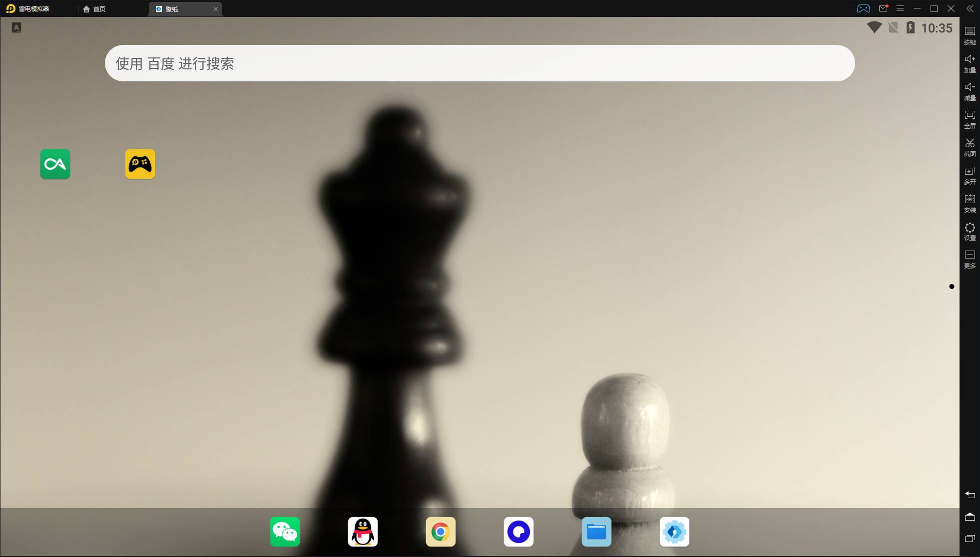
Task: Switch to the 首页 home tab
Action: (x=95, y=9)
